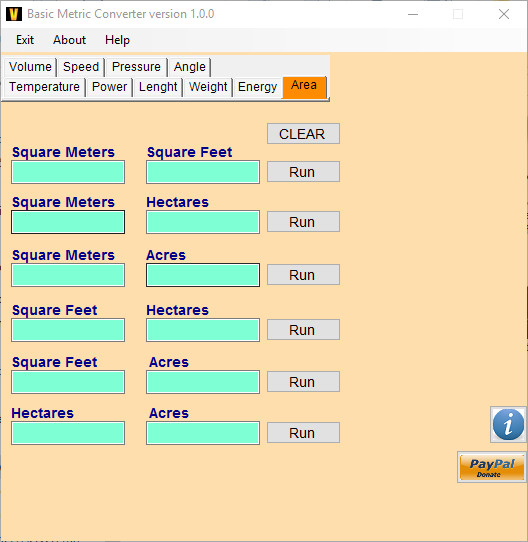Run Hectares to Acres conversion

click(x=303, y=433)
